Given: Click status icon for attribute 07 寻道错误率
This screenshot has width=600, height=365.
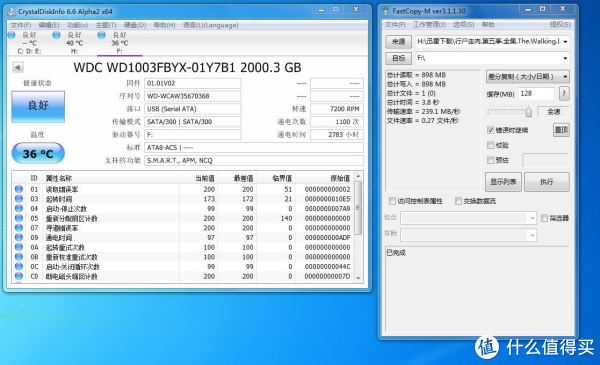Looking at the screenshot, I should coord(19,228).
